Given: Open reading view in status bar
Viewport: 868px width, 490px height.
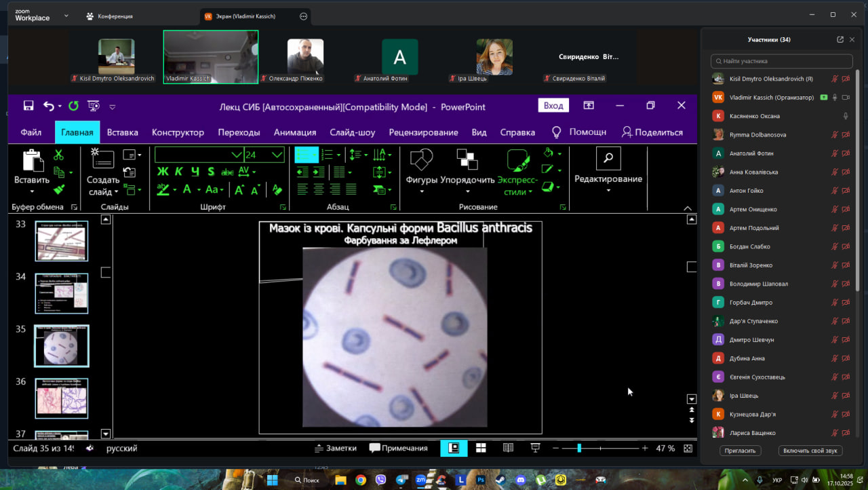Looking at the screenshot, I should pos(508,448).
